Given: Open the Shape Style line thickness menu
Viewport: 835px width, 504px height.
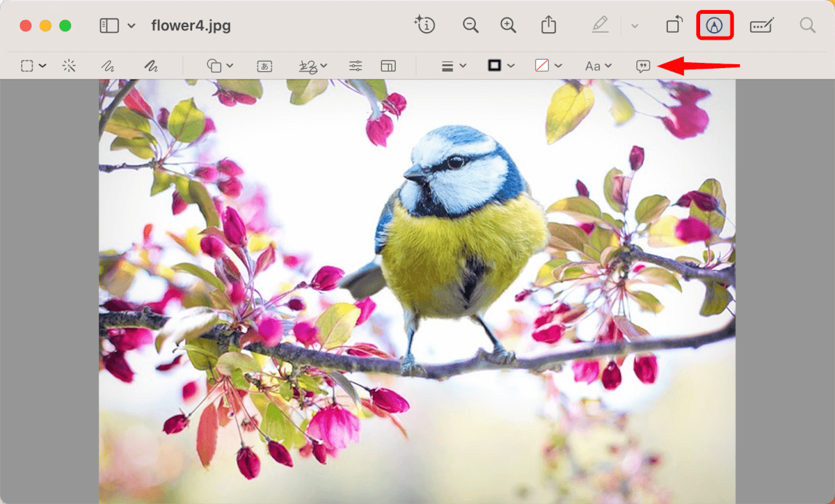Looking at the screenshot, I should 454,66.
